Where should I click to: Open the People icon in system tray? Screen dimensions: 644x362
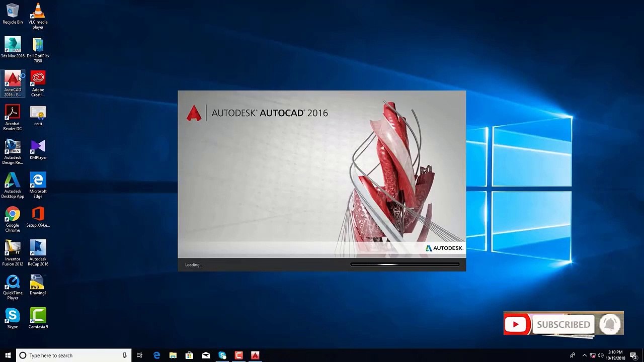[573, 355]
